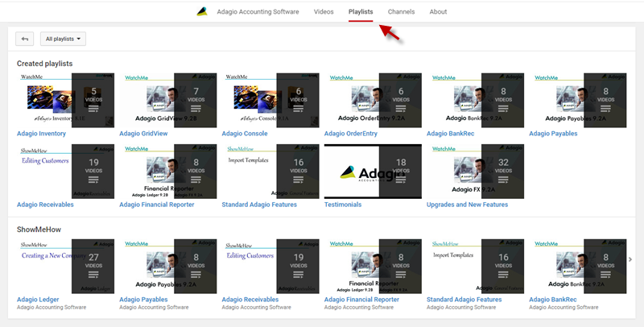Click playlist icon on ShowMeHow Payables overlay
This screenshot has width=644, height=327.
pyautogui.click(x=196, y=275)
